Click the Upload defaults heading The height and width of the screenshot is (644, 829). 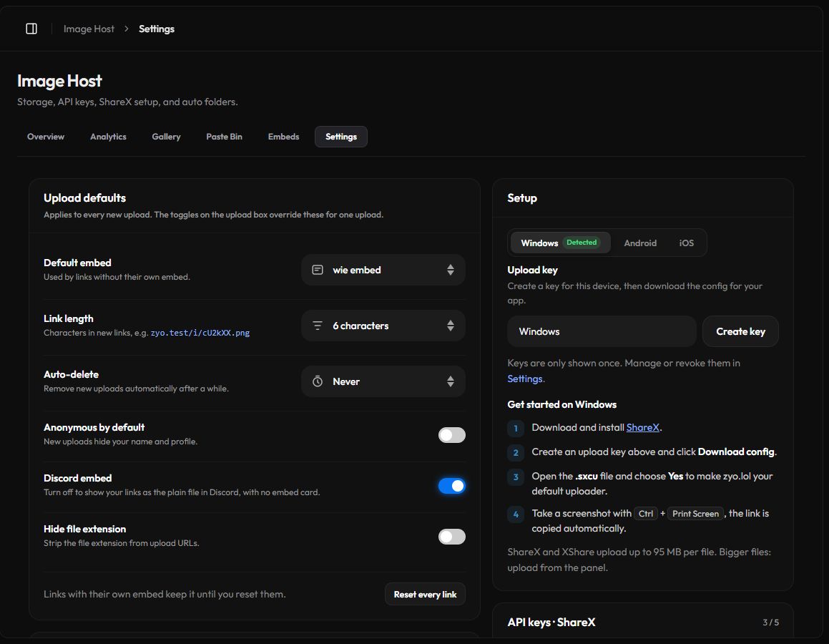pyautogui.click(x=84, y=197)
